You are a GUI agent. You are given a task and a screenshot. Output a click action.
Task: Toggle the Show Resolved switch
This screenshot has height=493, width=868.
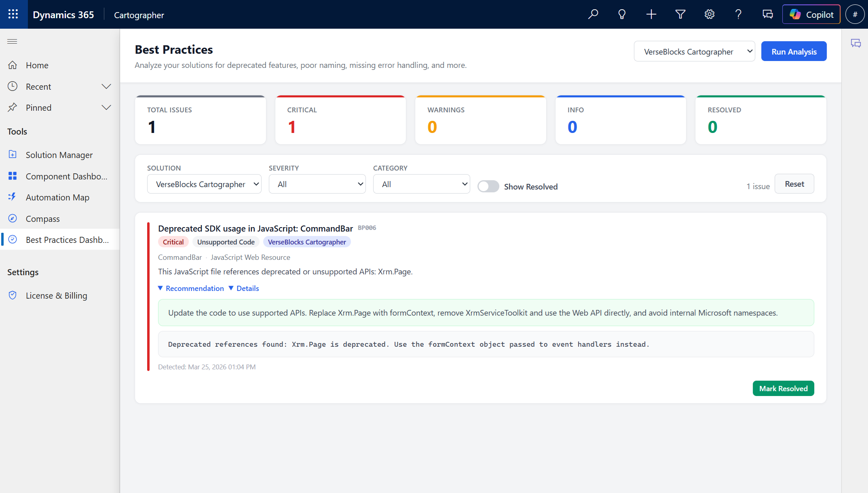pos(488,186)
